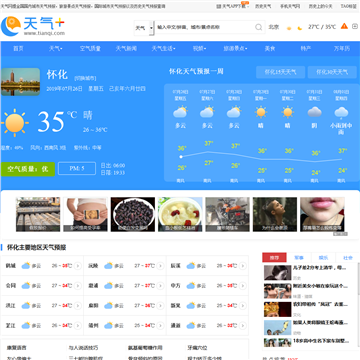360x360 pixels.
Task: Open the 天气 search category dropdown
Action: (144, 28)
